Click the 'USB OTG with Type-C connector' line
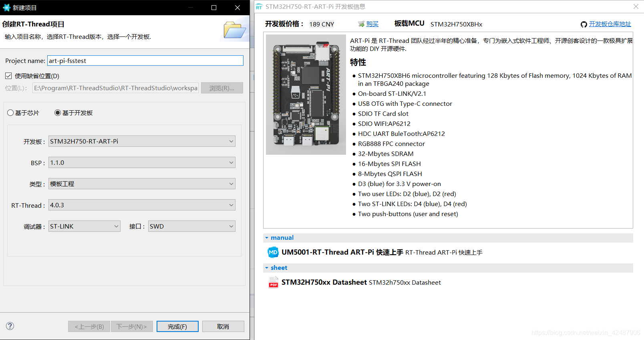Viewport: 644px width, 340px height. pos(405,104)
